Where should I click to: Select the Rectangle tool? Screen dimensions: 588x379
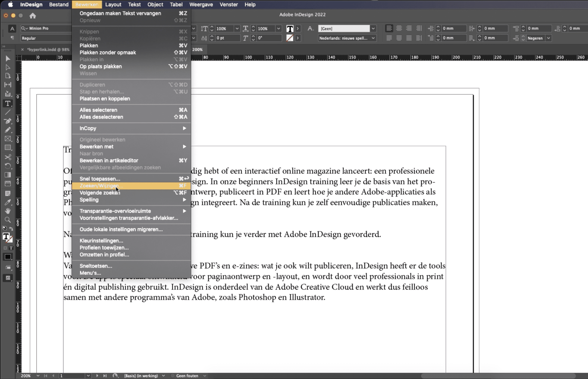tap(8, 148)
